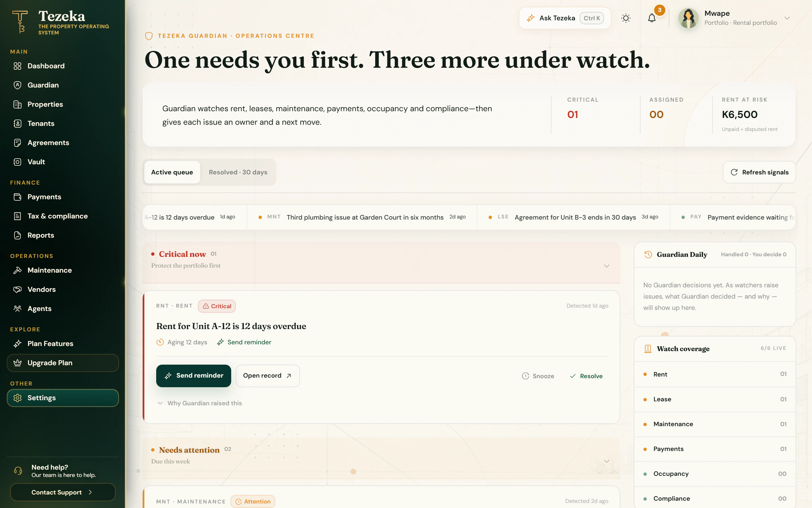
Task: Open the Agents section
Action: (x=63, y=308)
